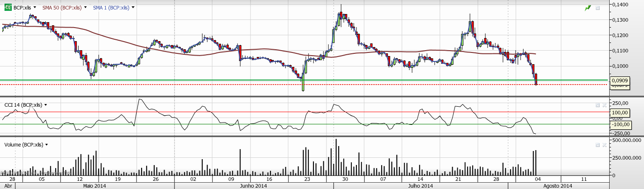
Task: Minimize the main price chart panel
Action: [597, 8]
